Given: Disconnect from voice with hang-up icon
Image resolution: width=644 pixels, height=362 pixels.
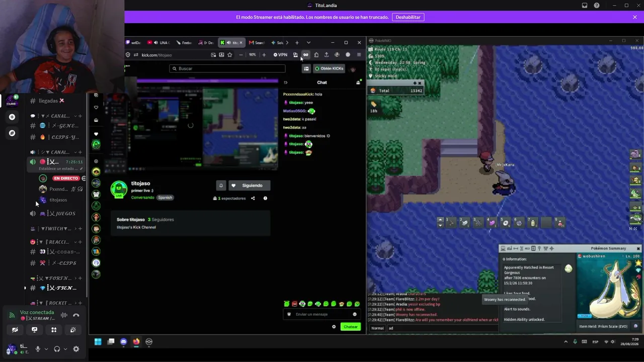Looking at the screenshot, I should (76, 315).
